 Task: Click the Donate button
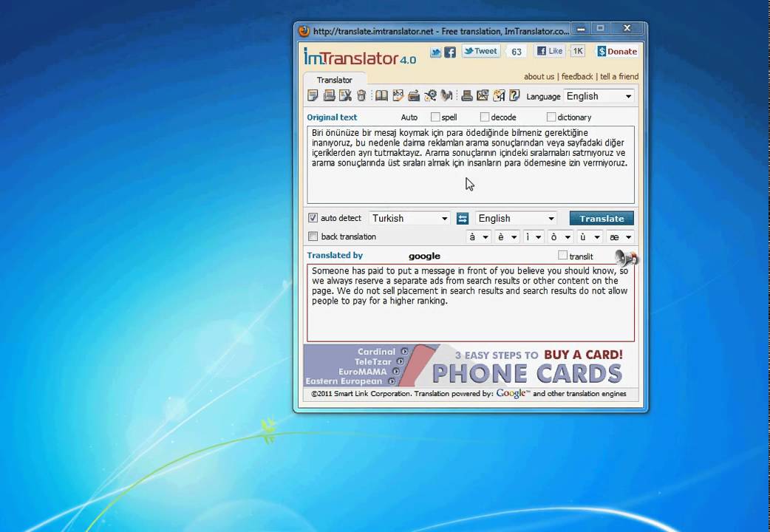pyautogui.click(x=617, y=51)
